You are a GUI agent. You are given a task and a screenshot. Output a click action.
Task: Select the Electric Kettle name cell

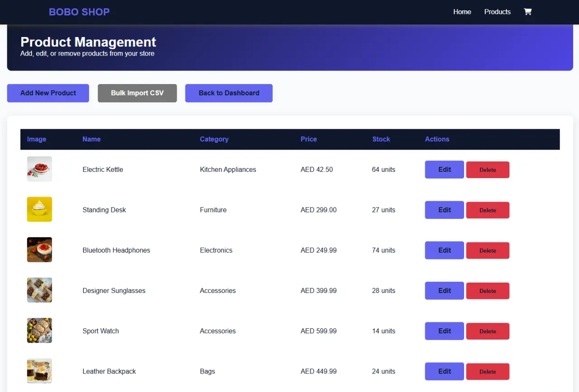tap(103, 170)
